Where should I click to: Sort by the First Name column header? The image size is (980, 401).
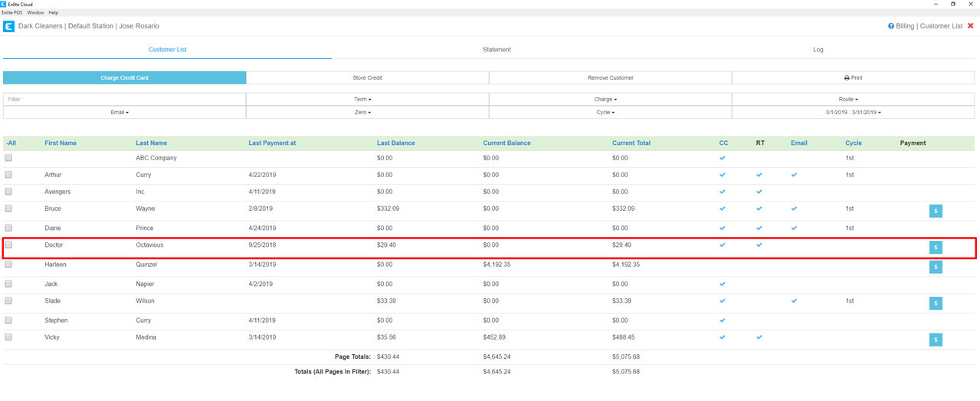tap(61, 143)
